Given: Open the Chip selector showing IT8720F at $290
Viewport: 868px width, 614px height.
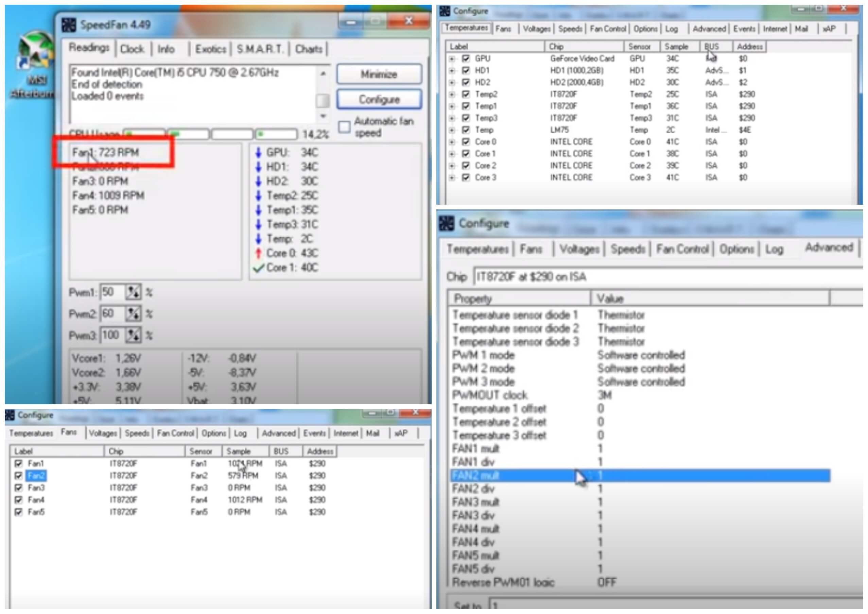Looking at the screenshot, I should (669, 277).
